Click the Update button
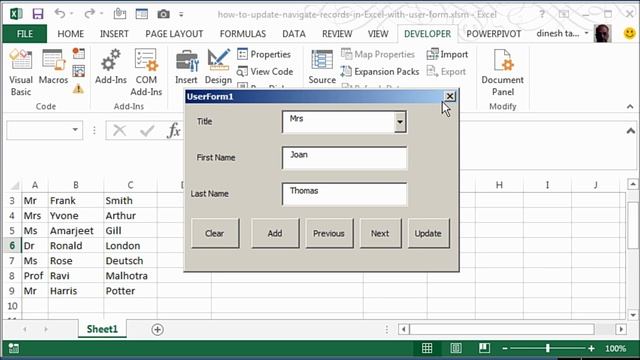The width and height of the screenshot is (640, 360). click(428, 233)
